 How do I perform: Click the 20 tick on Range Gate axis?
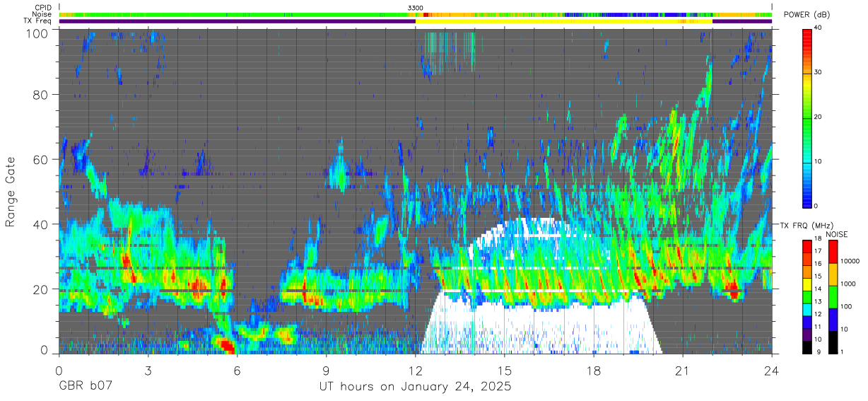(41, 289)
